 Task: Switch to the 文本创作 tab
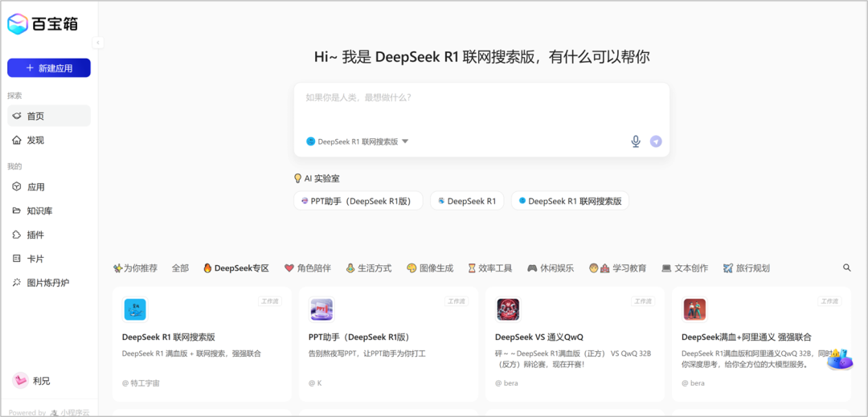pos(685,268)
